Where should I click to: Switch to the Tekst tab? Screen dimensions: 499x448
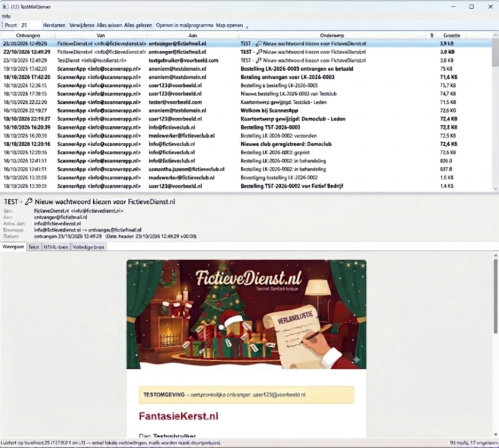click(34, 247)
